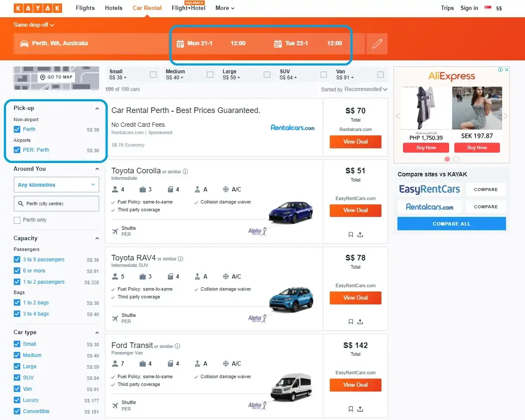Click the Singapore flag currency icon
This screenshot has width=525, height=420.
(488, 8)
